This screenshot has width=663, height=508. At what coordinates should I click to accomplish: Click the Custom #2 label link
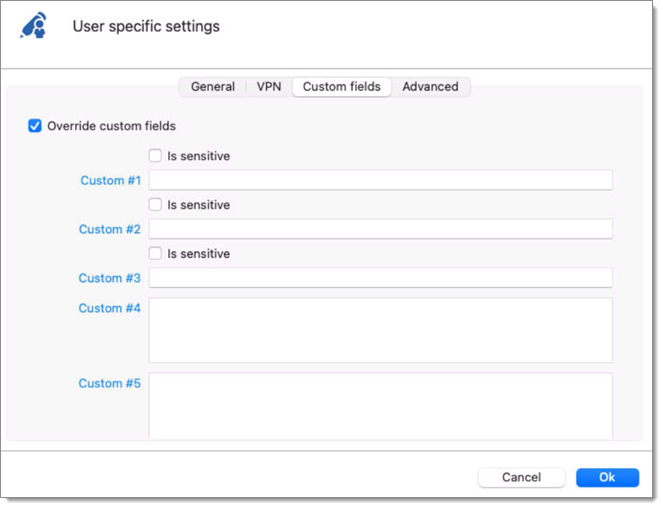110,229
